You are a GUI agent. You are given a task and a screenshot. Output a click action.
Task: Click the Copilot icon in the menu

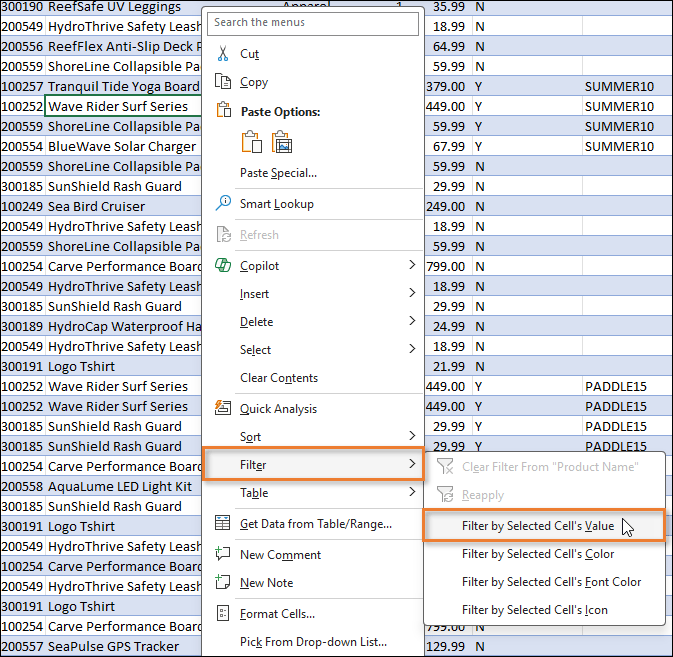coord(223,266)
